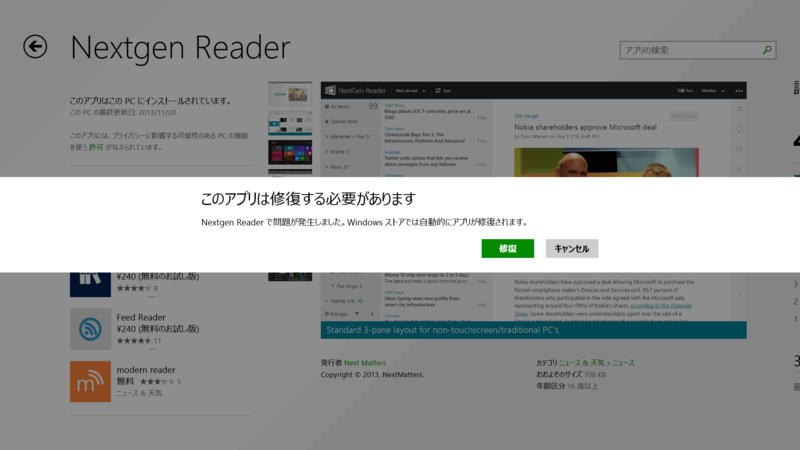Click the ¥240 price under Feed Reader

tap(158, 329)
